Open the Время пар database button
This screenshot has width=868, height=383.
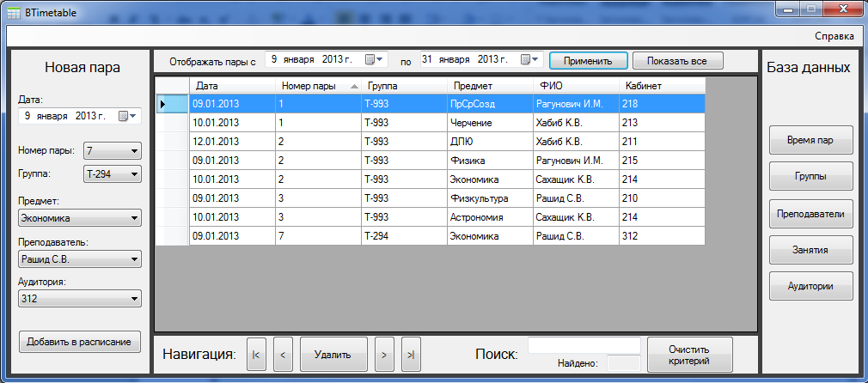[810, 140]
